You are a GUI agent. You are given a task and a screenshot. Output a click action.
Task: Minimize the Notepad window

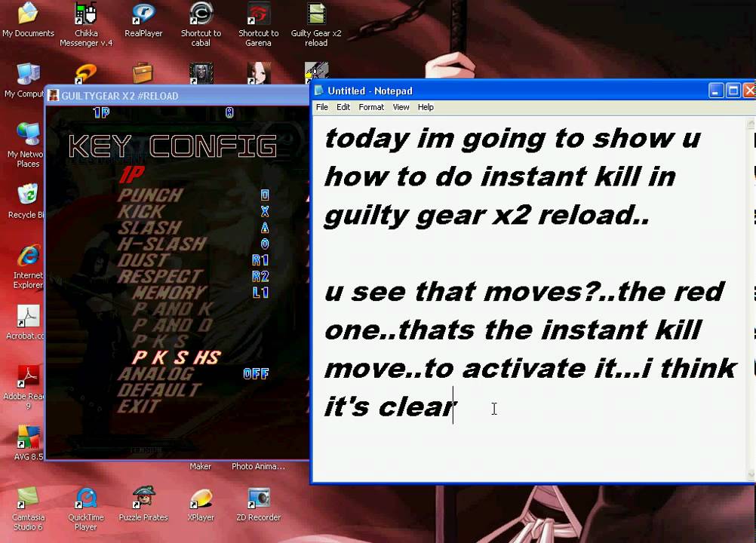tap(716, 90)
